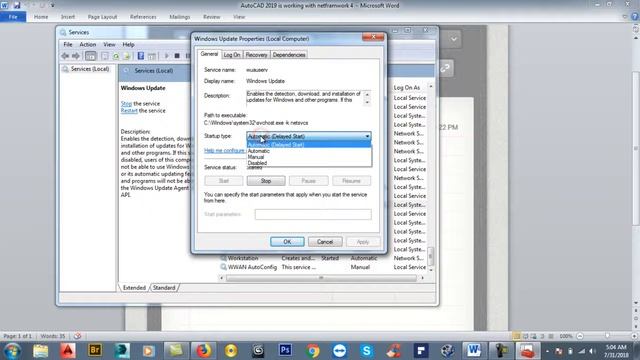Switch to the Dependencies tab

click(x=289, y=55)
